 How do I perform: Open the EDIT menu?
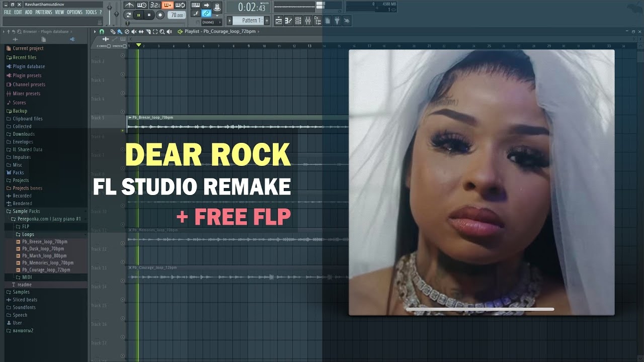[x=18, y=12]
